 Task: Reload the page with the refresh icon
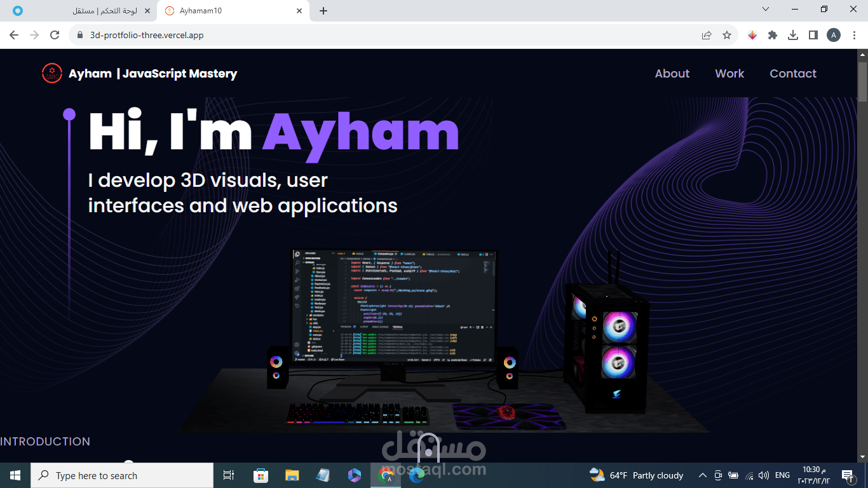click(55, 35)
